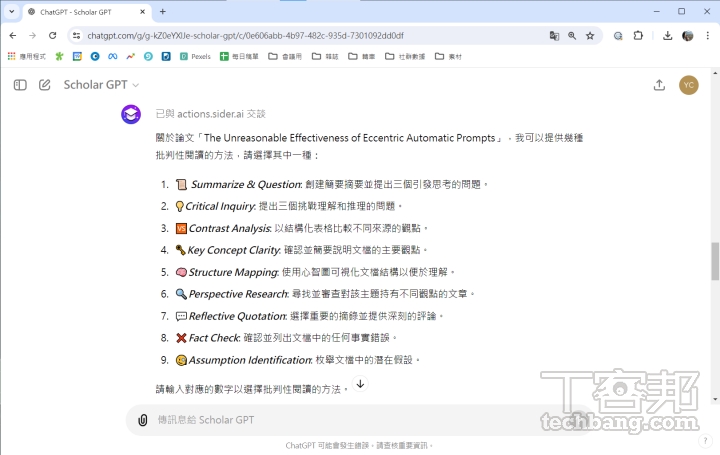Close the ChatGPT - Scholar GPT tab

pos(142,11)
